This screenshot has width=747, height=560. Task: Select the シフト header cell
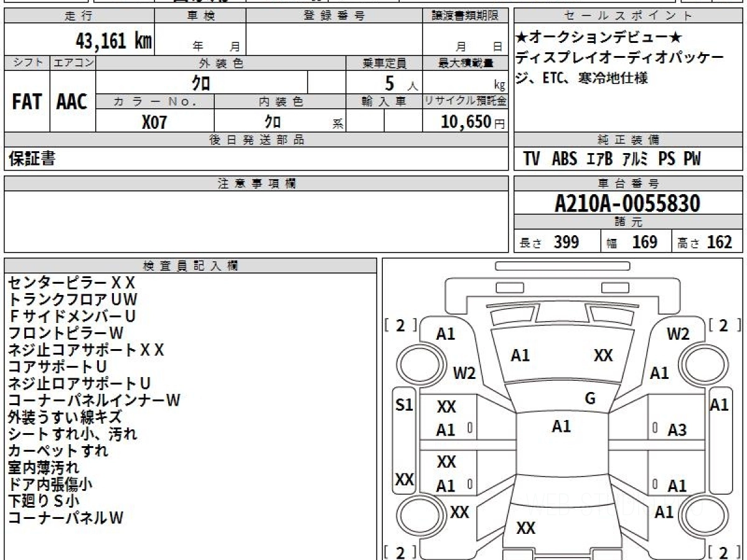(x=27, y=63)
